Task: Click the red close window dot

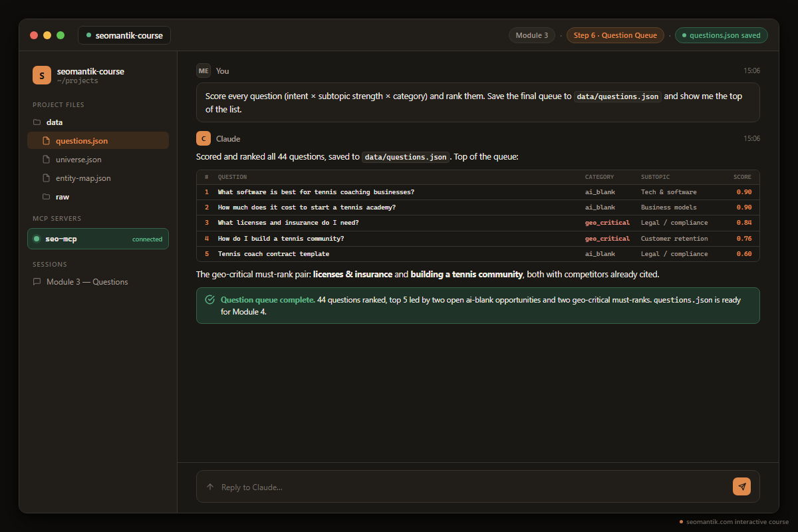Action: 34,35
